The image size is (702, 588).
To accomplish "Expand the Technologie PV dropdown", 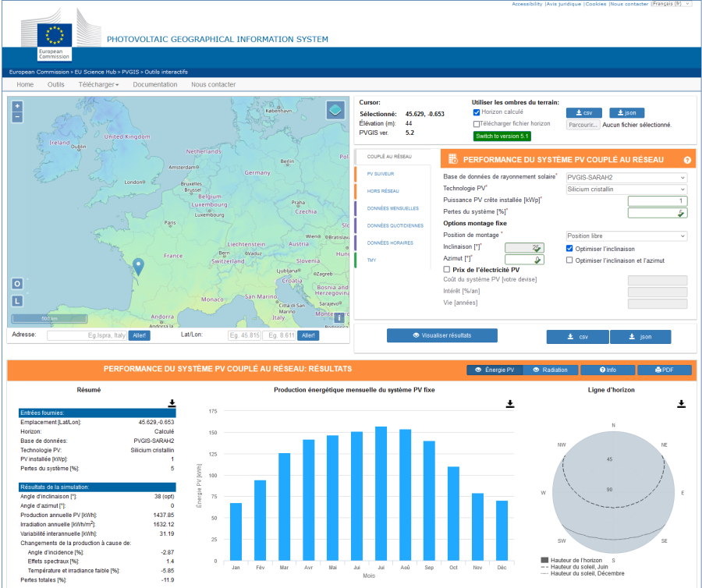I will tap(626, 189).
